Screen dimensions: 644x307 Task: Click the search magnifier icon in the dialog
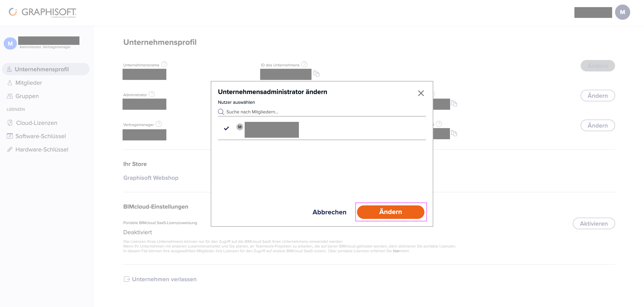click(221, 112)
